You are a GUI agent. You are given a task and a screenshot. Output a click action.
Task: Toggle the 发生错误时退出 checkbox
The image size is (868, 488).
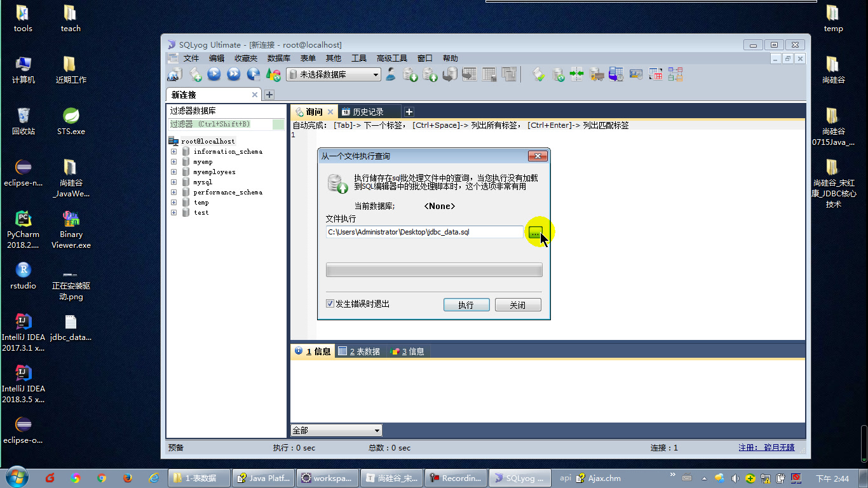(x=330, y=304)
